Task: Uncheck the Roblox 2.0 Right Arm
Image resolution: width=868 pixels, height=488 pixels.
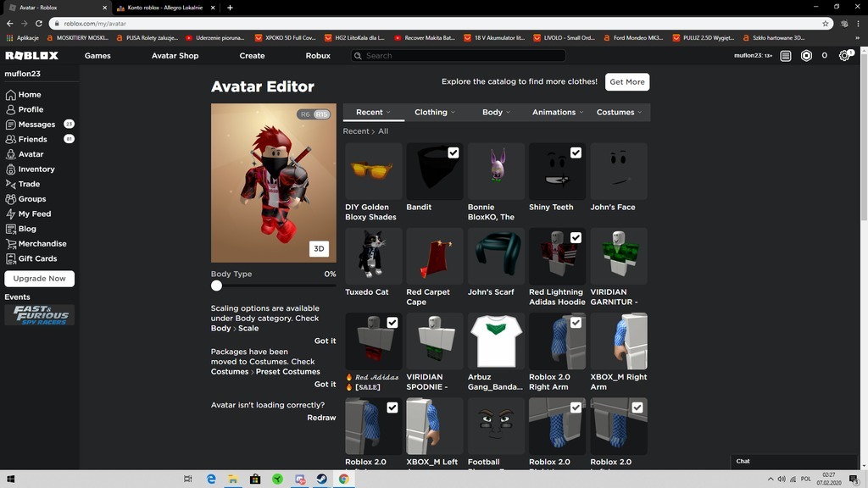Action: tap(576, 323)
